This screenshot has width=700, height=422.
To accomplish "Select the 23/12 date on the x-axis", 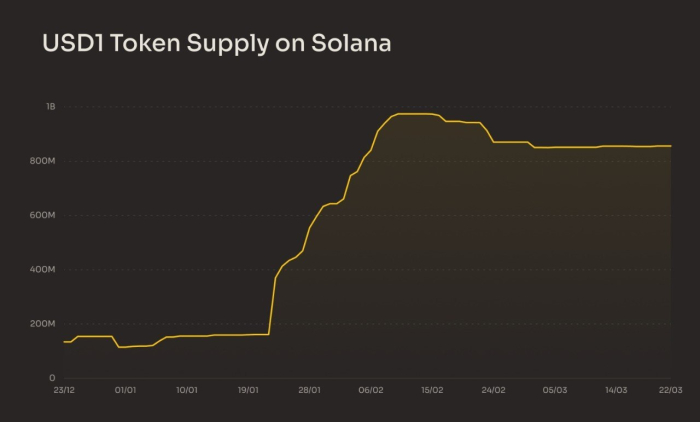I will (x=64, y=390).
